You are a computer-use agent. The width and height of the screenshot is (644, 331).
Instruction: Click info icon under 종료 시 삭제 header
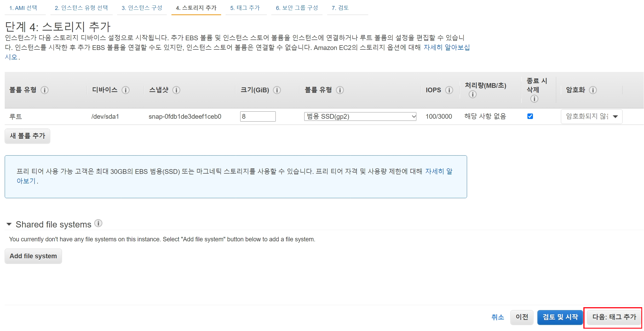tap(534, 99)
